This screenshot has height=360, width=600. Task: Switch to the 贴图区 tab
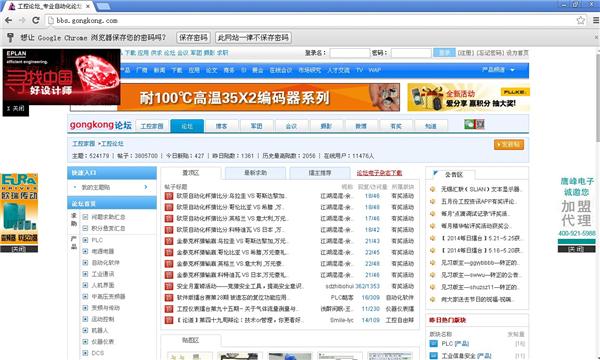pos(191,340)
